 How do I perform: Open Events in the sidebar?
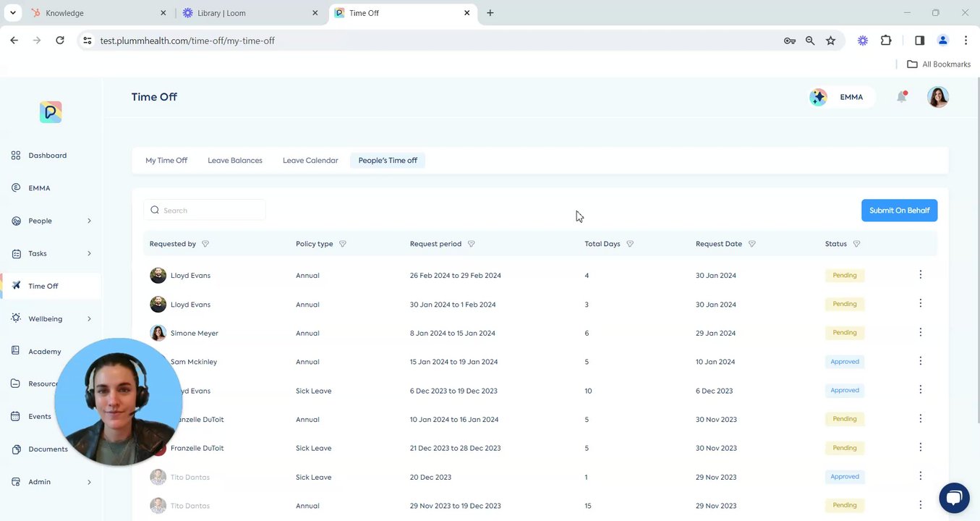(x=40, y=417)
